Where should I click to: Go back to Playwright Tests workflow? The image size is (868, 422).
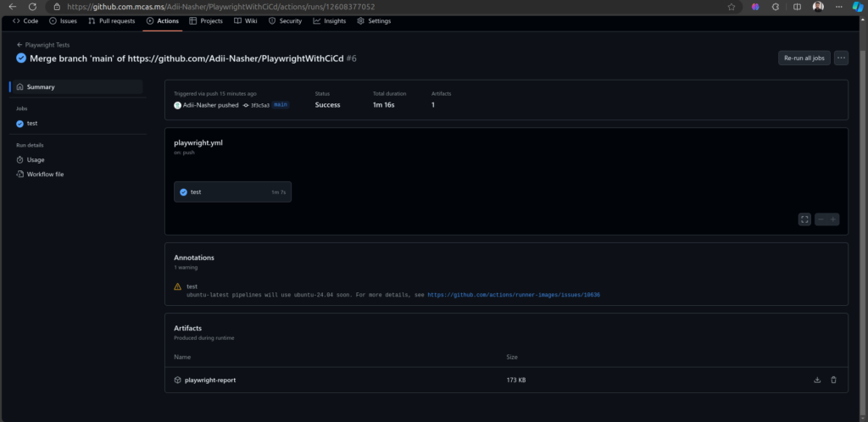[47, 44]
